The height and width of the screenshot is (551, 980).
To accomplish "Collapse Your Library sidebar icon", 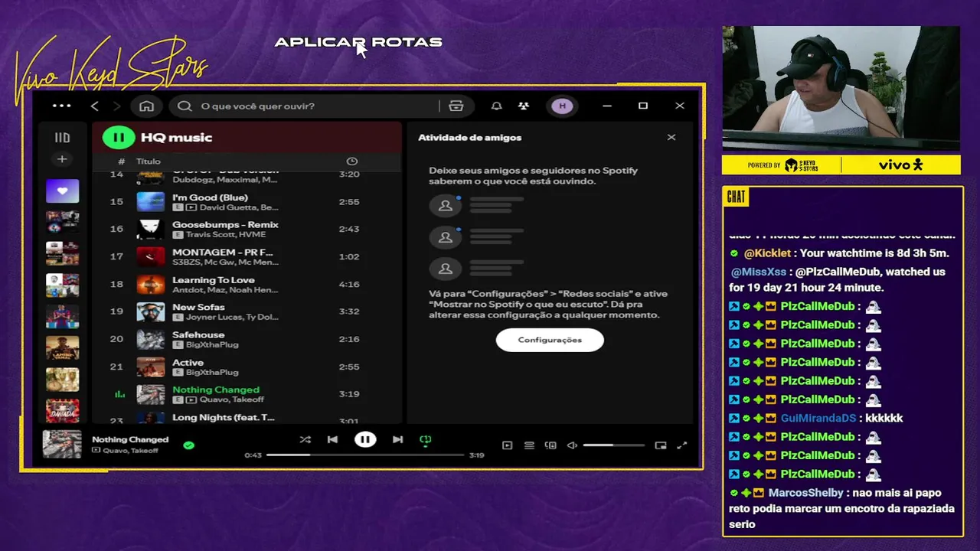I will 62,138.
